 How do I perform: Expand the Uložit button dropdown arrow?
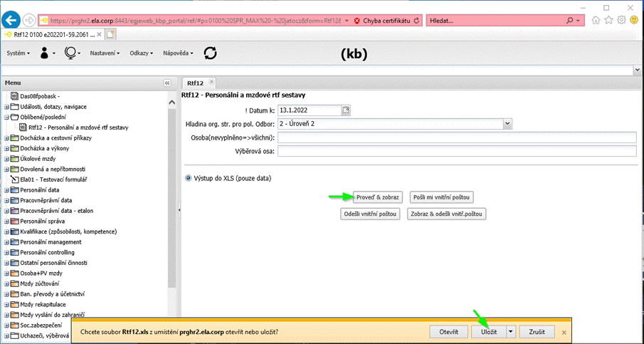pos(511,332)
